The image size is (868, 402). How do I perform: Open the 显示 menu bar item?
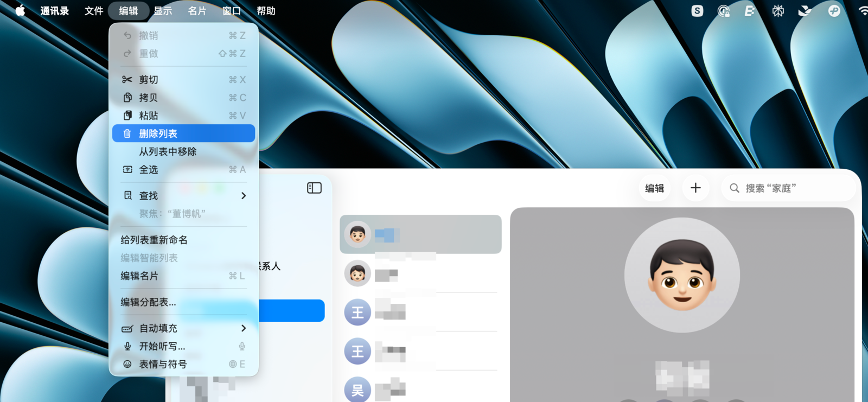[x=163, y=11]
